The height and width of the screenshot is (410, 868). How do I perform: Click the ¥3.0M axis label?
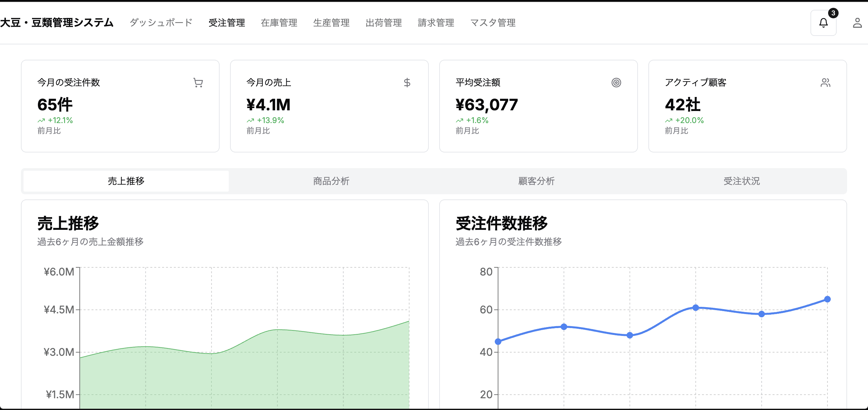point(59,352)
